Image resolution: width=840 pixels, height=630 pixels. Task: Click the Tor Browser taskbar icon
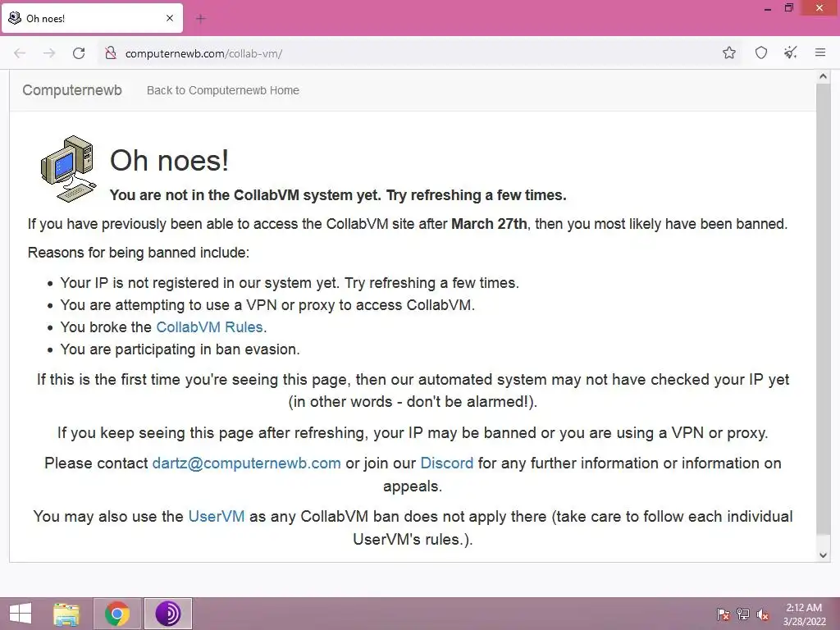[x=167, y=614]
